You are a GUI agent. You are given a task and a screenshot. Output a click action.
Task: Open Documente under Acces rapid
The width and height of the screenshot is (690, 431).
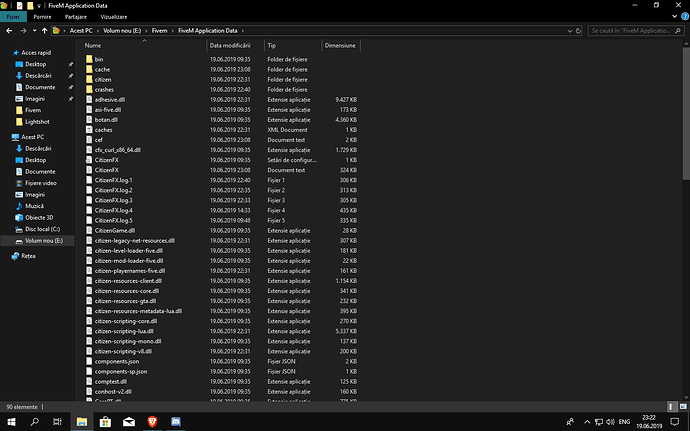pyautogui.click(x=40, y=87)
